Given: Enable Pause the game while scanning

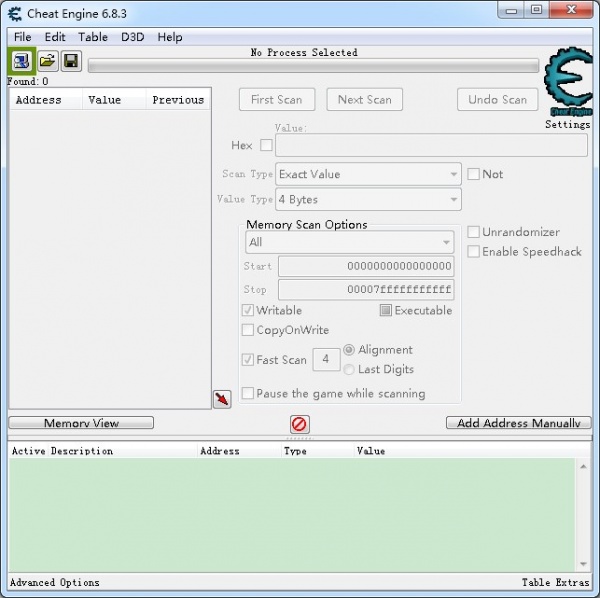Looking at the screenshot, I should [x=248, y=393].
